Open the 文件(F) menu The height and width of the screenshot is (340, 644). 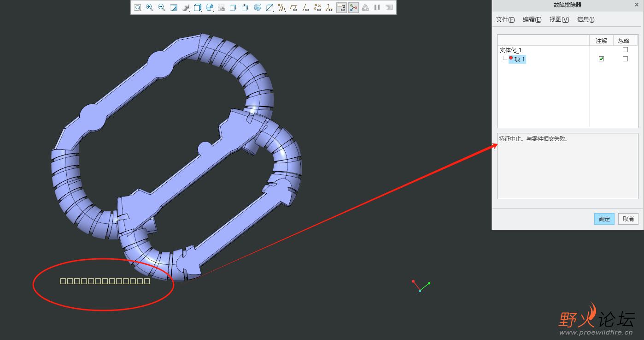click(x=505, y=19)
